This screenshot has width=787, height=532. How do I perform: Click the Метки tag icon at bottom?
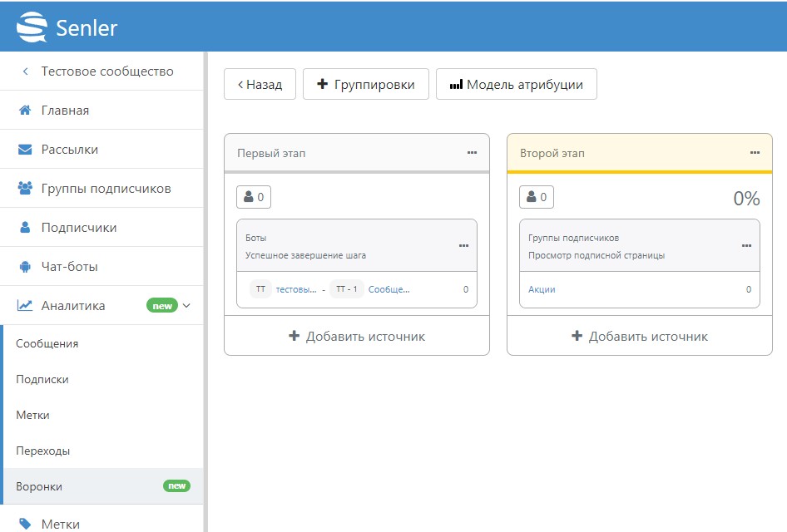(x=25, y=524)
